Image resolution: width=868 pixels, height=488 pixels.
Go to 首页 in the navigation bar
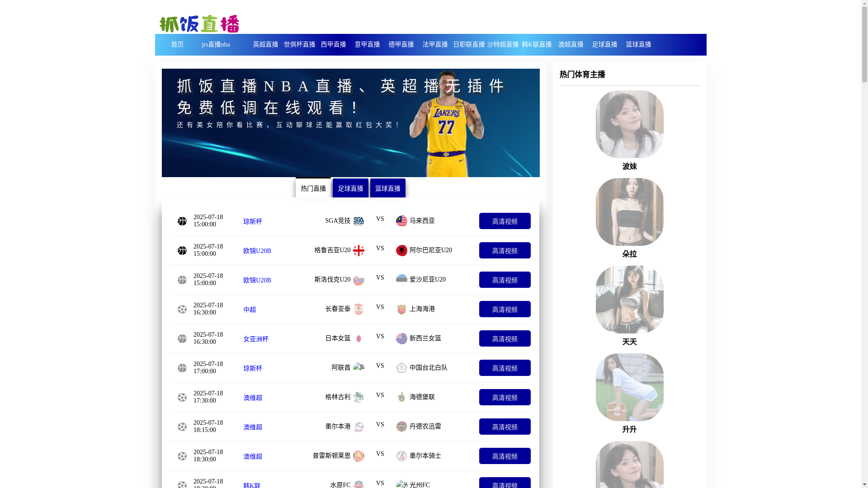177,44
